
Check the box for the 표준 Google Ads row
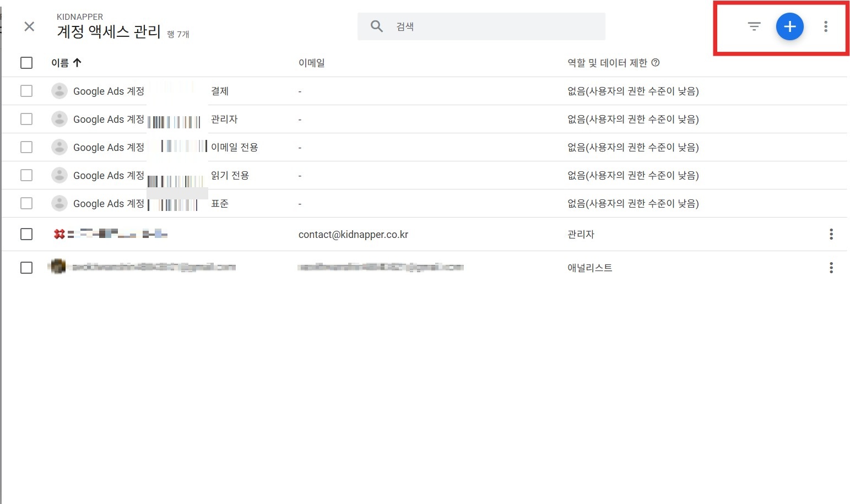tap(26, 203)
